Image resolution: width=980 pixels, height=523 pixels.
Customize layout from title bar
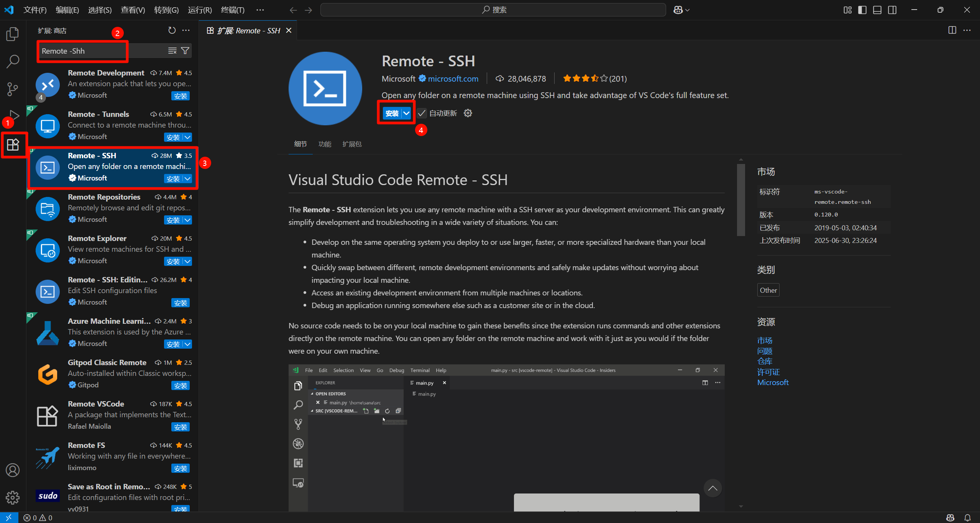[x=847, y=10]
